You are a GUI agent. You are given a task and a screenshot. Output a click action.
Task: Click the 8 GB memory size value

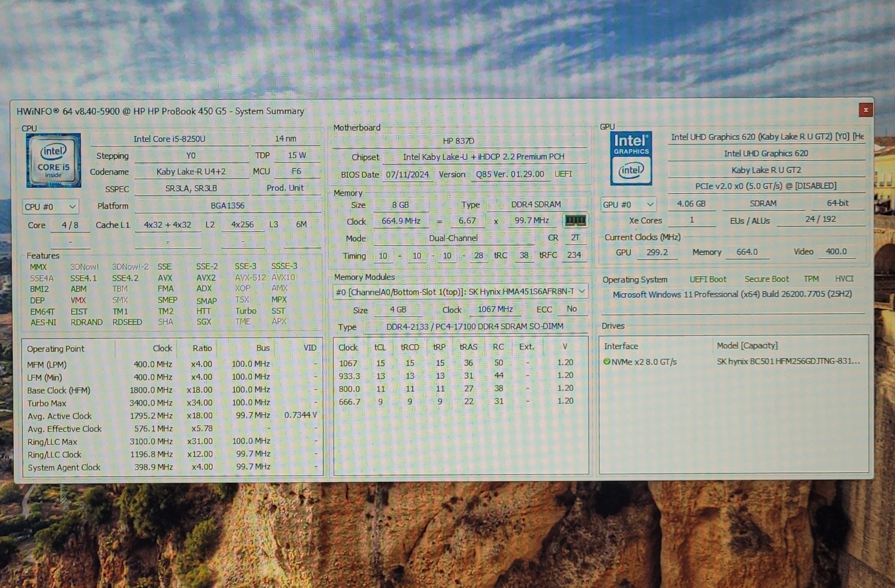[x=400, y=205]
